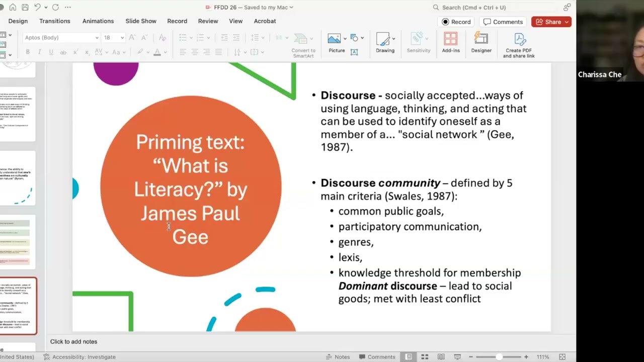Toggle italic formatting

point(40,52)
